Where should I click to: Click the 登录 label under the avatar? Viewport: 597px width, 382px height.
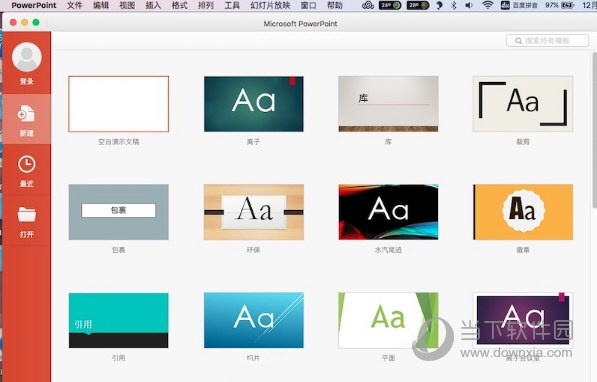(27, 81)
